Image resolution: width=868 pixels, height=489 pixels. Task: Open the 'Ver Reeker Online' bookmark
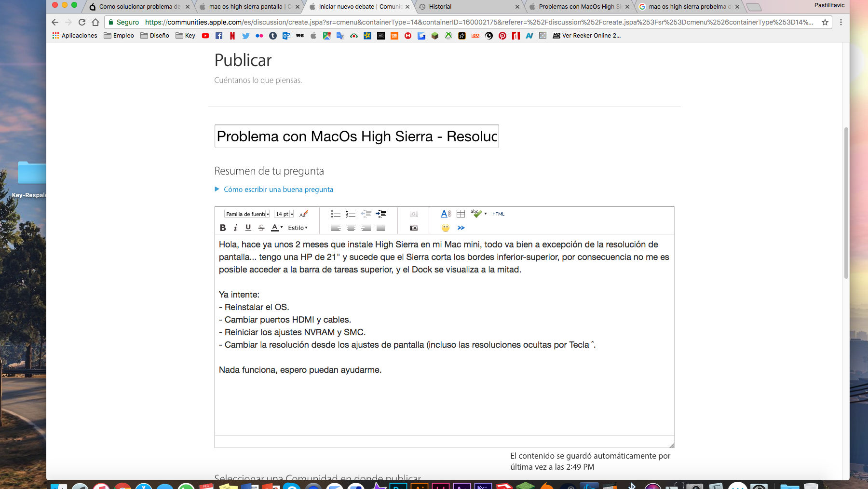click(587, 36)
